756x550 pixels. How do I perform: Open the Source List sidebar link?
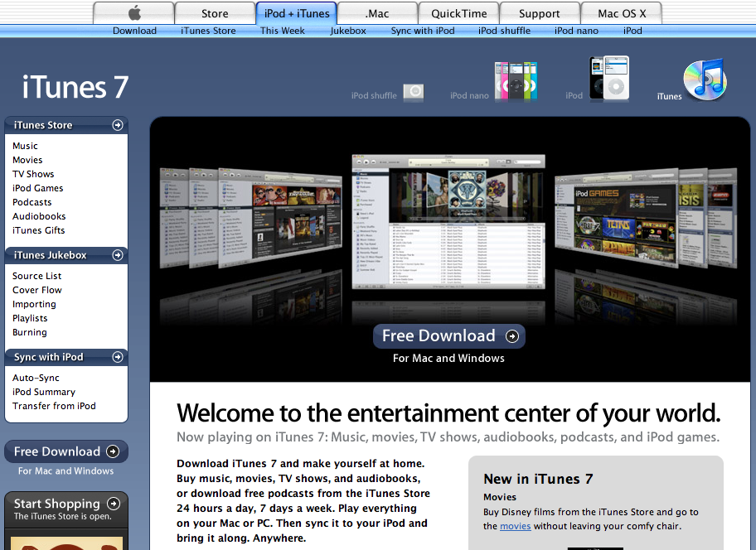pyautogui.click(x=37, y=276)
